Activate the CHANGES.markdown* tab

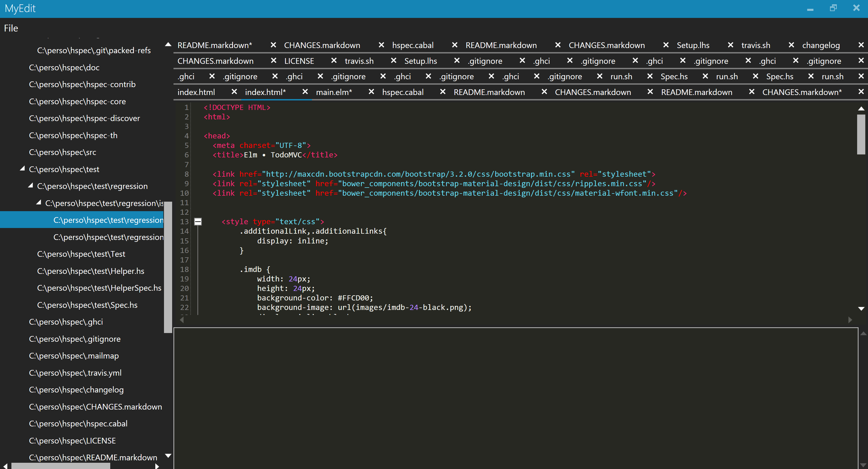[802, 92]
